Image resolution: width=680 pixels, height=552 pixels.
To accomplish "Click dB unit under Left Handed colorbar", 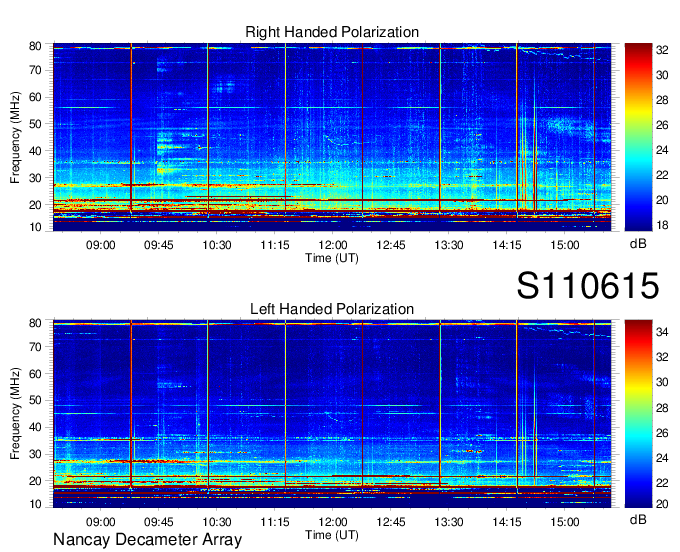I will (638, 519).
